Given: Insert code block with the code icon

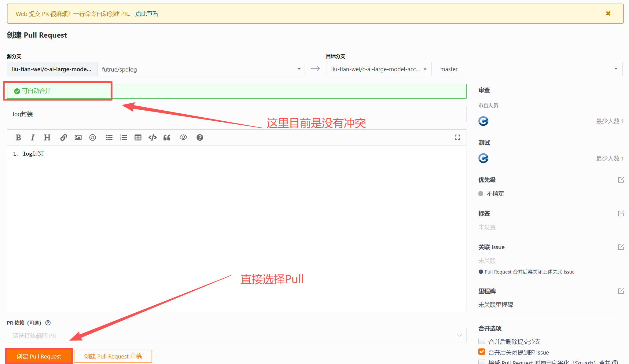Looking at the screenshot, I should coord(153,138).
